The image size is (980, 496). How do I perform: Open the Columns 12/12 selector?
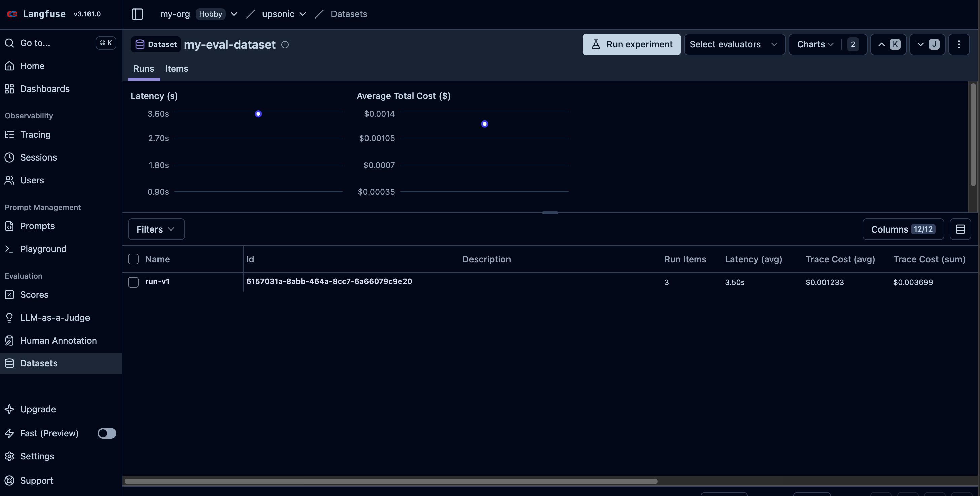click(x=903, y=229)
